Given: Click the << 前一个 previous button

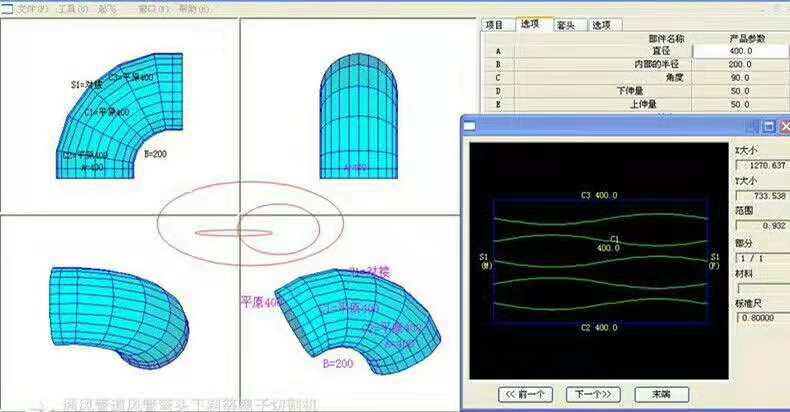Looking at the screenshot, I should click(524, 393).
